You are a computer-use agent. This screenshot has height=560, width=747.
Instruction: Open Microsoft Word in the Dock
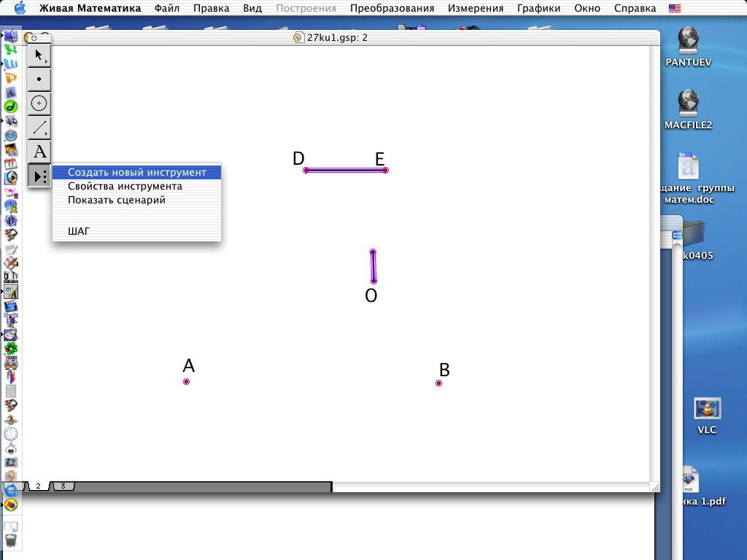tap(10, 64)
